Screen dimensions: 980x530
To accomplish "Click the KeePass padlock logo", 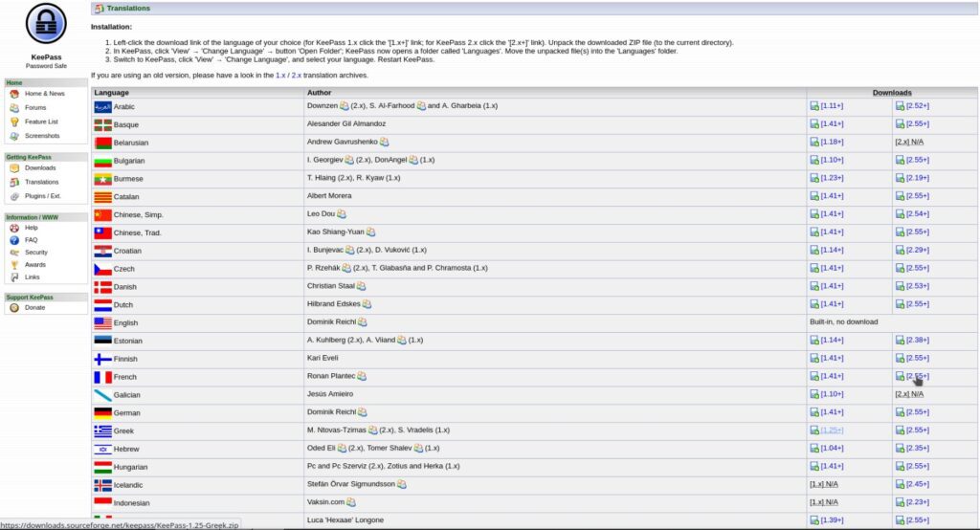I will coord(46,24).
